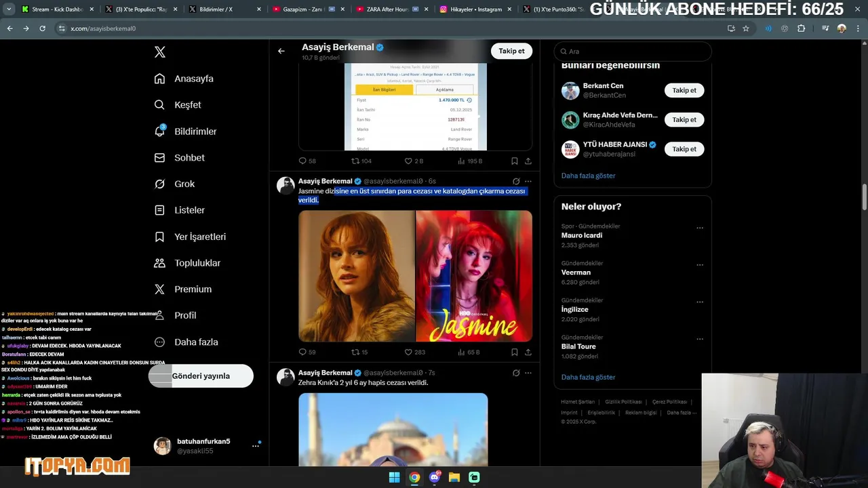Share the Range Rover listing tweet
The image size is (868, 488).
528,161
